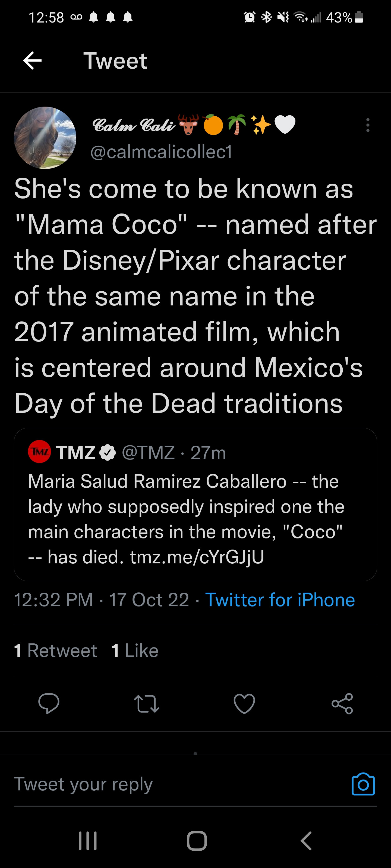
Task: View the 1 Like list
Action: point(135,650)
